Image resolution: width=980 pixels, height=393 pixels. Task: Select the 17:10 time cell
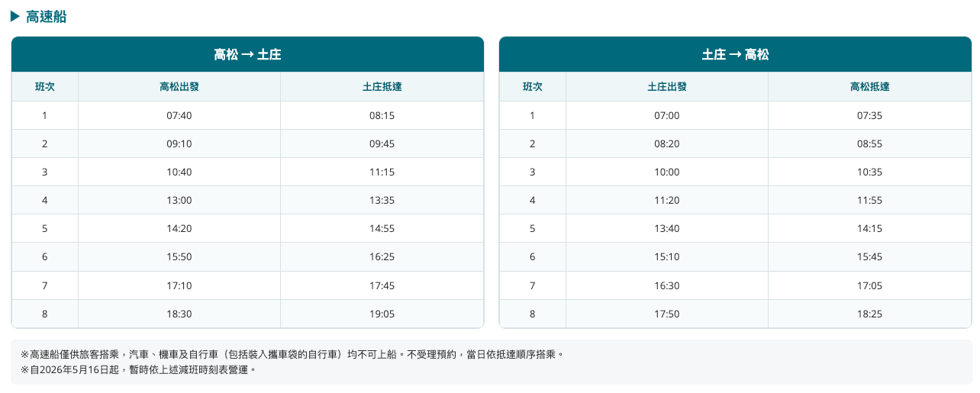coord(179,285)
